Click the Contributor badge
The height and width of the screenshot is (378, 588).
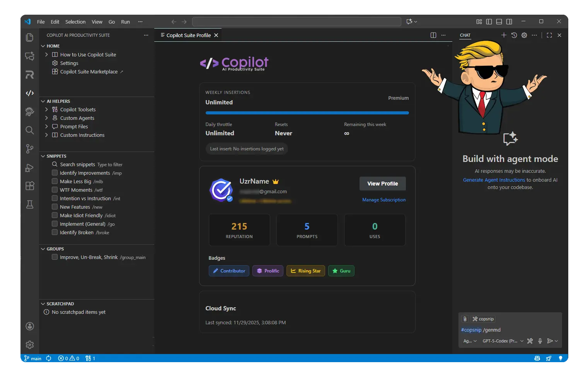coord(229,271)
